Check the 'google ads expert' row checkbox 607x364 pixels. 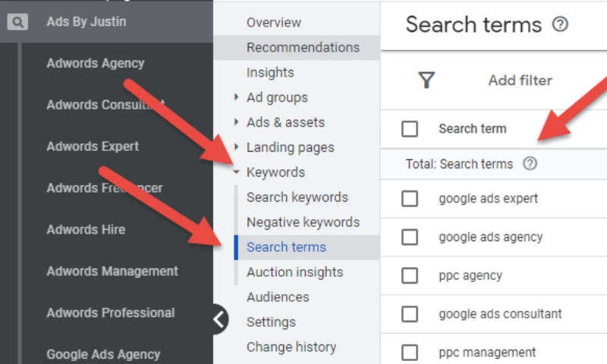pyautogui.click(x=410, y=199)
